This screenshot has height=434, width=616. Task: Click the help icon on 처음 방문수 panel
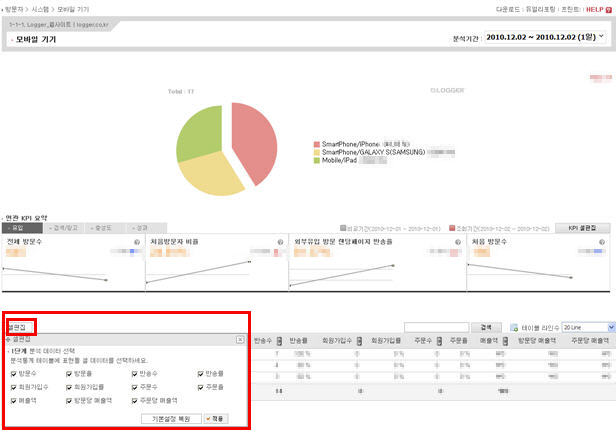click(604, 242)
